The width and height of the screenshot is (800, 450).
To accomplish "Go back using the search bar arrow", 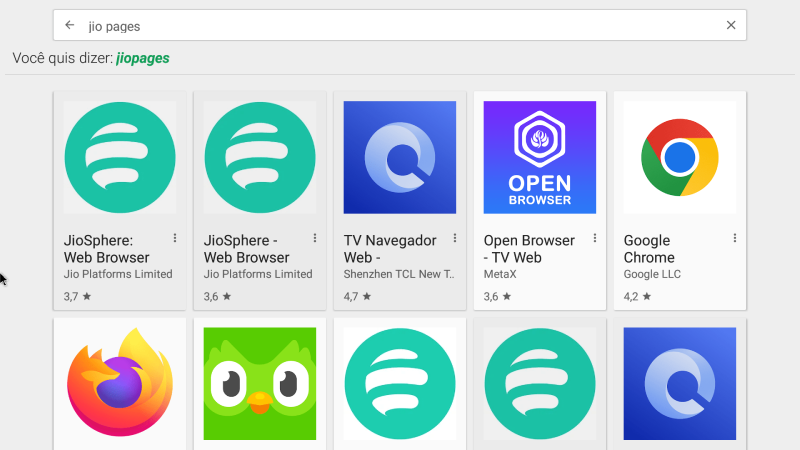I will click(69, 25).
